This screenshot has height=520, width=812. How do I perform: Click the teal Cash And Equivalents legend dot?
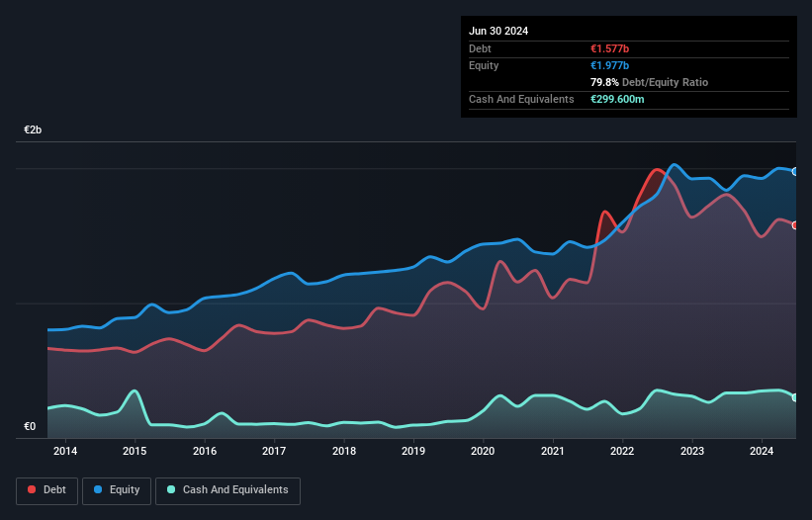coord(171,489)
